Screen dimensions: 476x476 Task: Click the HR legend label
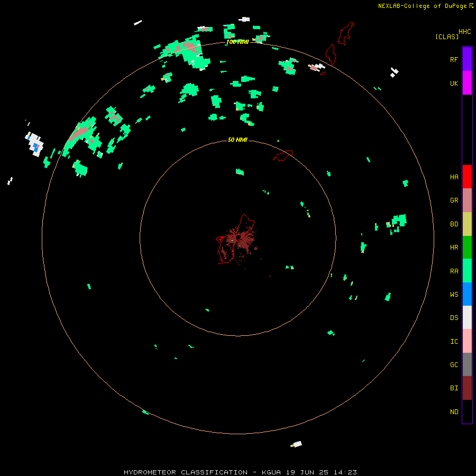(454, 248)
